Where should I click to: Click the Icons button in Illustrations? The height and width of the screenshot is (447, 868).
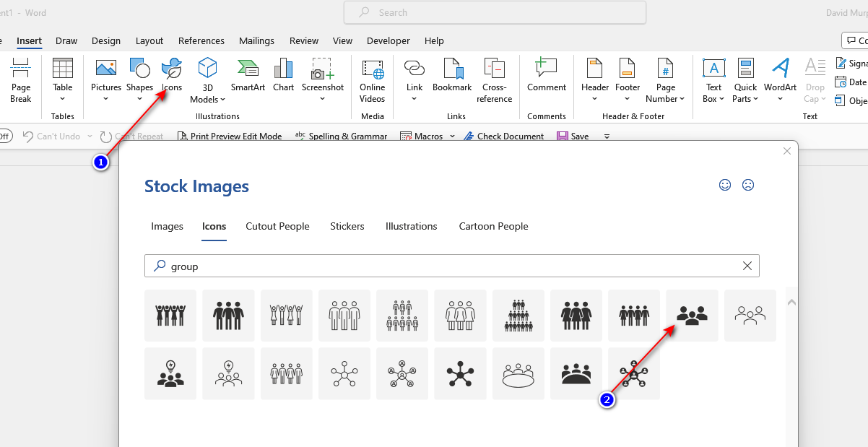point(172,75)
